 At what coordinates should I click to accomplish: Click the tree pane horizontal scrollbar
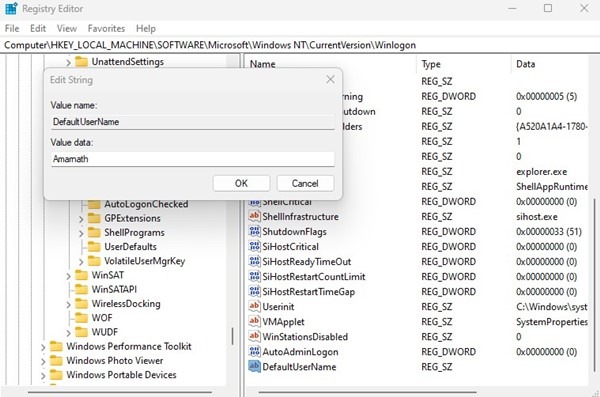(120, 392)
